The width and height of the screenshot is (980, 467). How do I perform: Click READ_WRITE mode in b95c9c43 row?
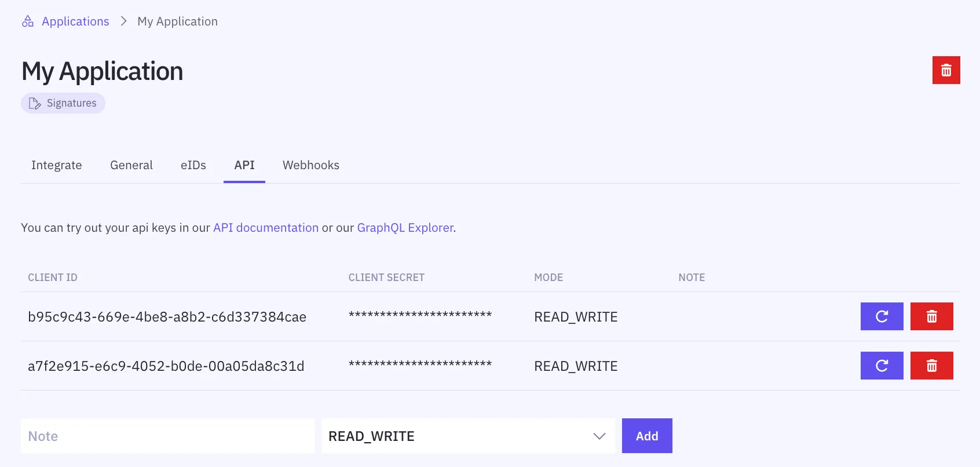click(x=576, y=317)
